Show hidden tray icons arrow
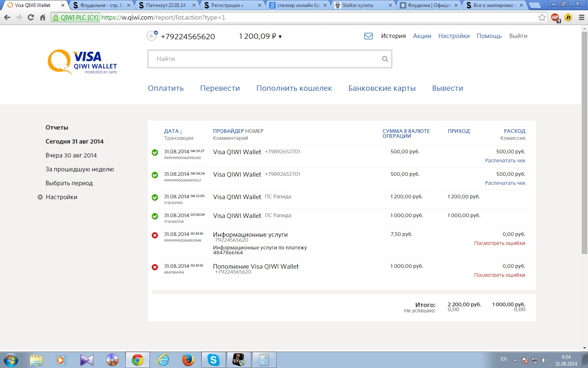 point(515,360)
